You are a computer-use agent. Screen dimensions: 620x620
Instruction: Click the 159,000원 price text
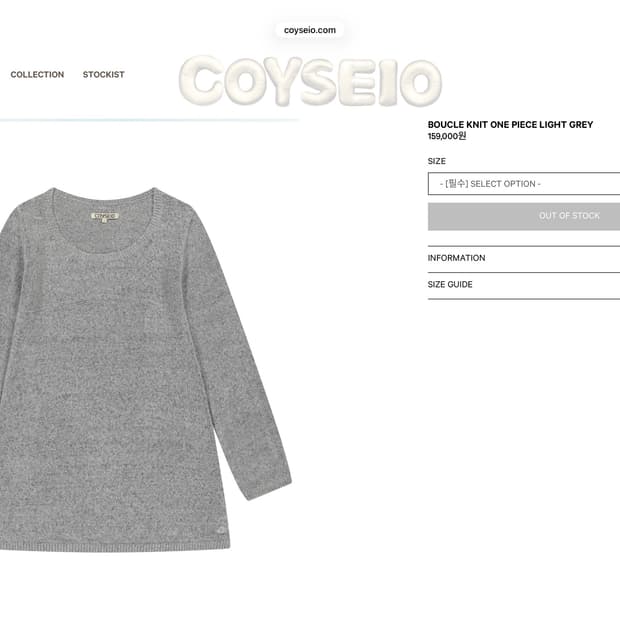click(447, 136)
